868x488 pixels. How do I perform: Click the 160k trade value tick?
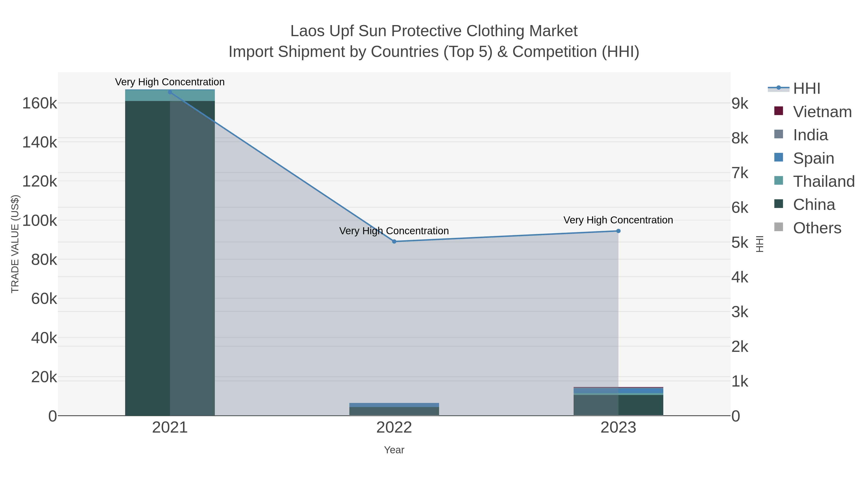coord(40,103)
